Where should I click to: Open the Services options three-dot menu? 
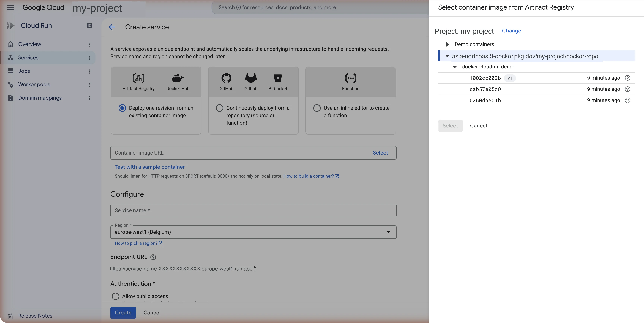coord(89,58)
